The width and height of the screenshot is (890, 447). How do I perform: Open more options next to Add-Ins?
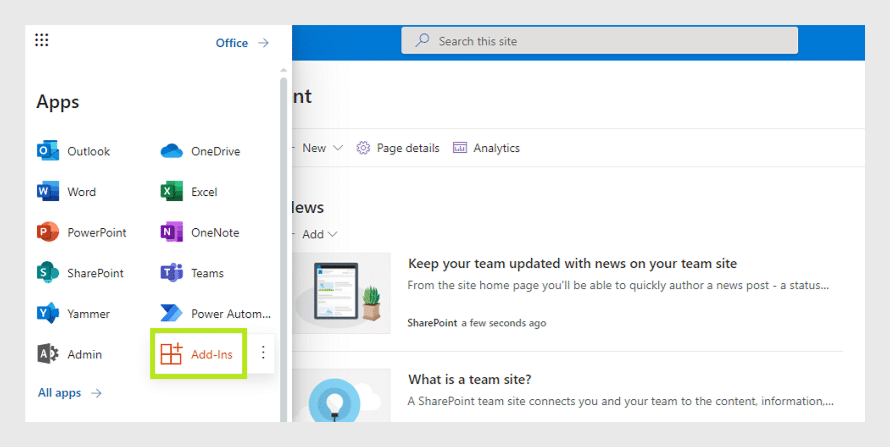click(x=263, y=353)
